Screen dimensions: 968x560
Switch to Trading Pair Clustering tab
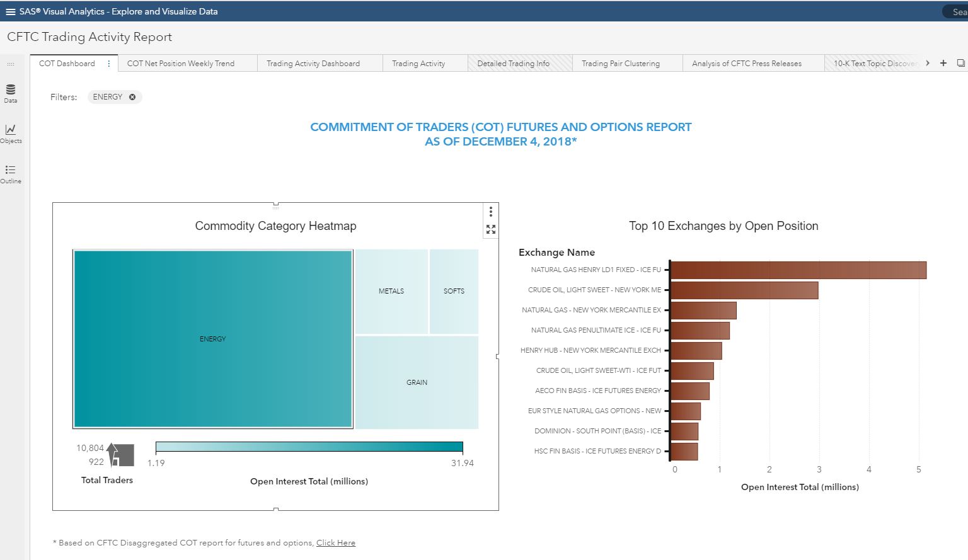[620, 64]
